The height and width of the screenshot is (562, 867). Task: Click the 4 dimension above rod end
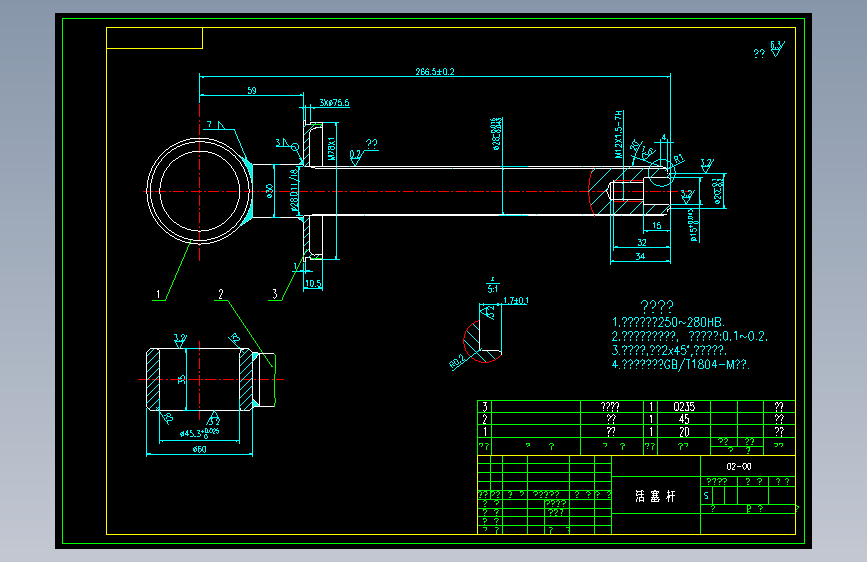tap(664, 138)
